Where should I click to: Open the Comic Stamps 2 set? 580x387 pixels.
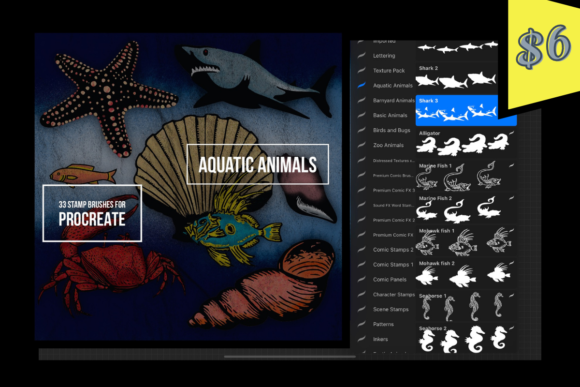click(393, 250)
